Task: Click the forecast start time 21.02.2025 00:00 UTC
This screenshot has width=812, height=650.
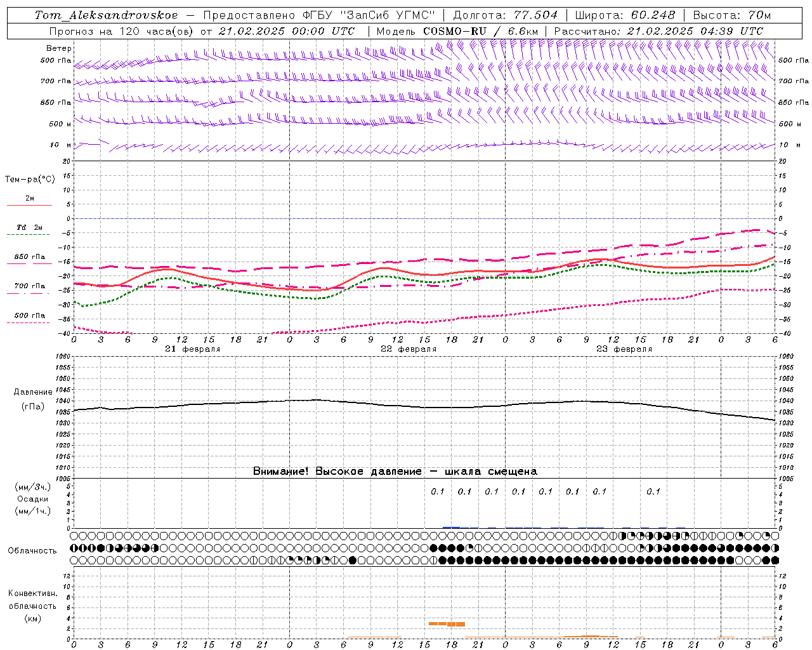Action: [287, 31]
